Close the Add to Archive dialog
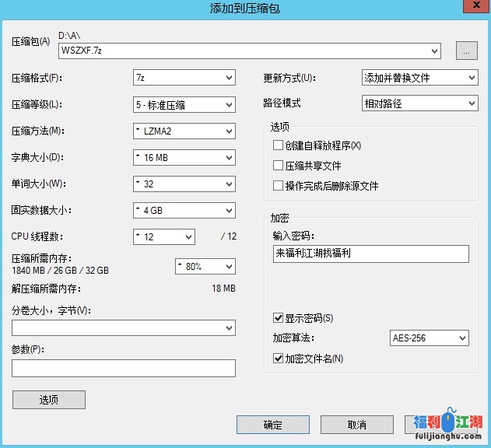 click(471, 8)
